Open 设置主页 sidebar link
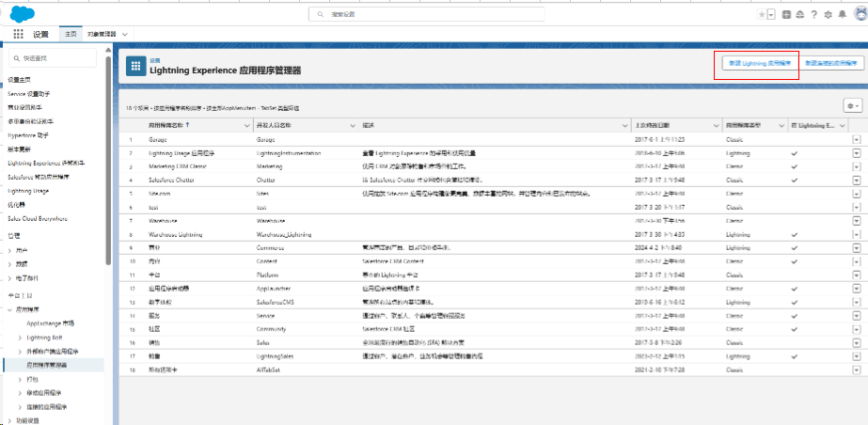This screenshot has height=425, width=868. click(20, 80)
